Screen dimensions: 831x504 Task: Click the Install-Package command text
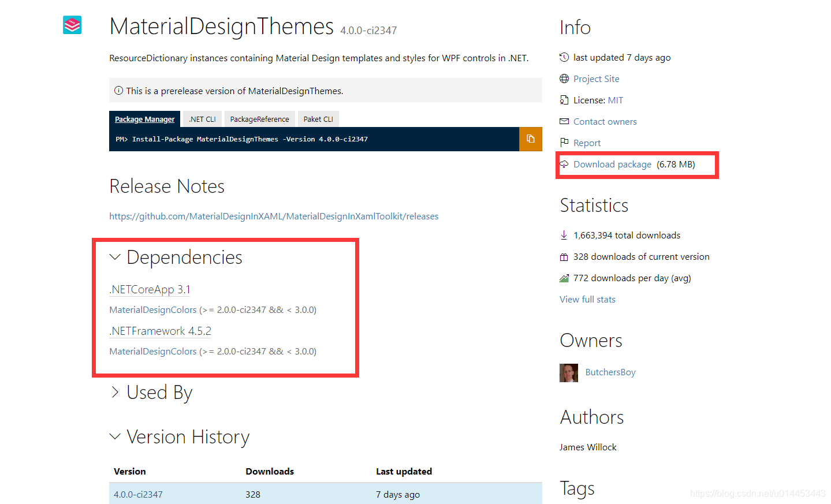click(x=249, y=139)
